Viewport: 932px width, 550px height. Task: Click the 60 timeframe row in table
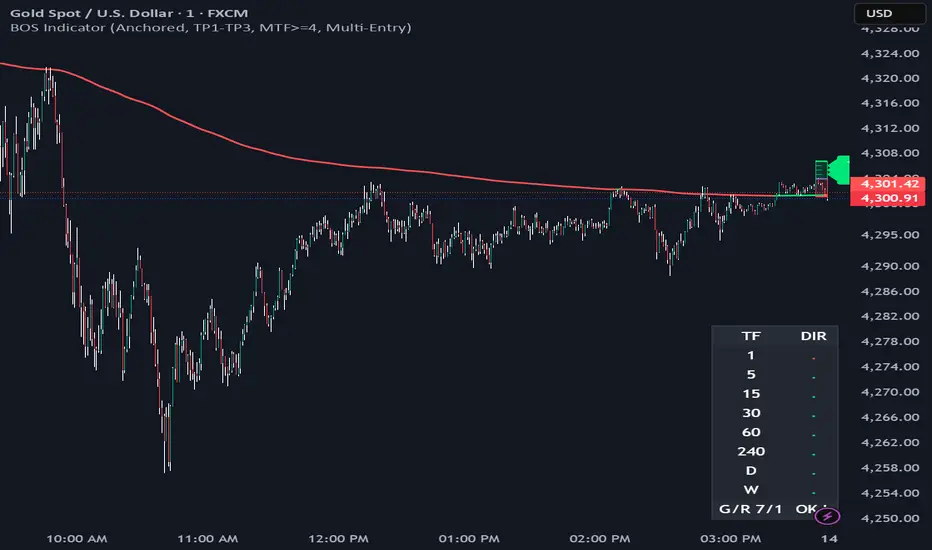pyautogui.click(x=751, y=433)
